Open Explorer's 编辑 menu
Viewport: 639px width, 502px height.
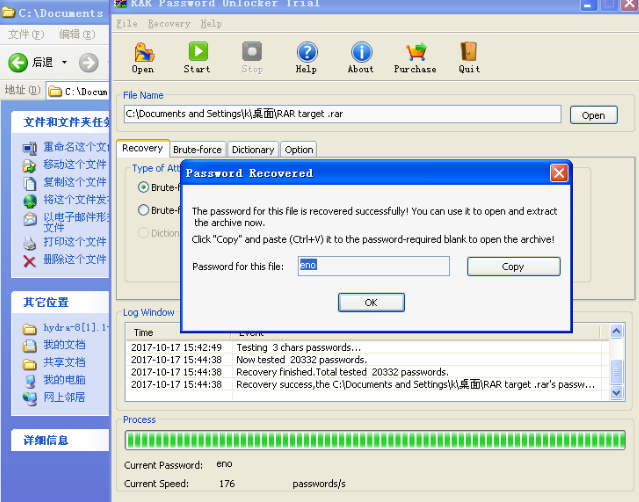(x=77, y=34)
